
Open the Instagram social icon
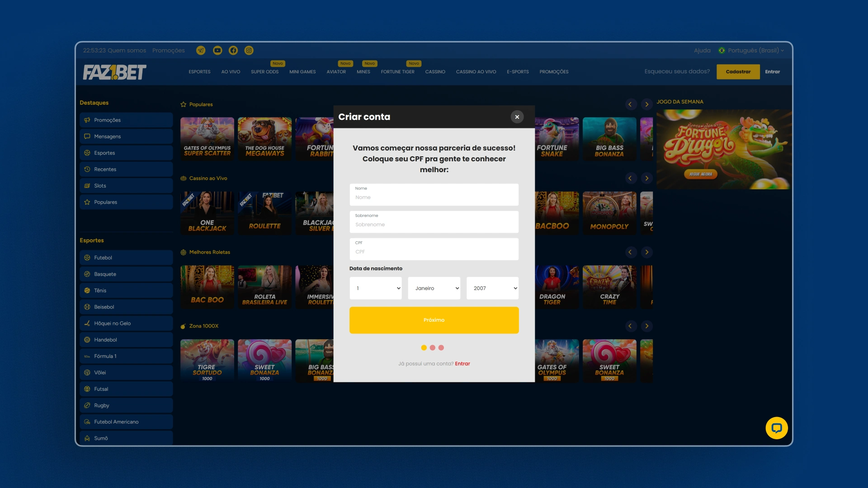point(249,51)
